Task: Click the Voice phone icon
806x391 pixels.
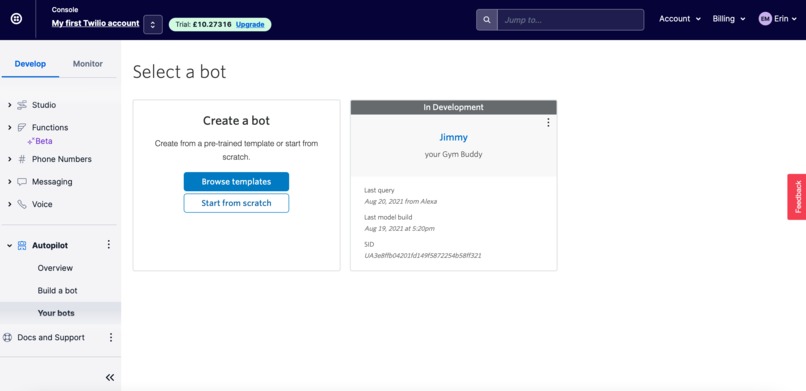Action: pos(22,204)
